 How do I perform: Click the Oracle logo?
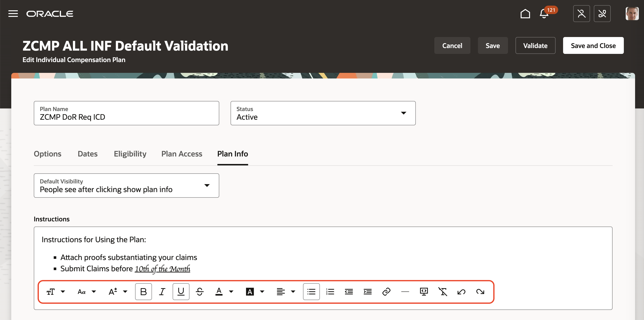coord(50,14)
